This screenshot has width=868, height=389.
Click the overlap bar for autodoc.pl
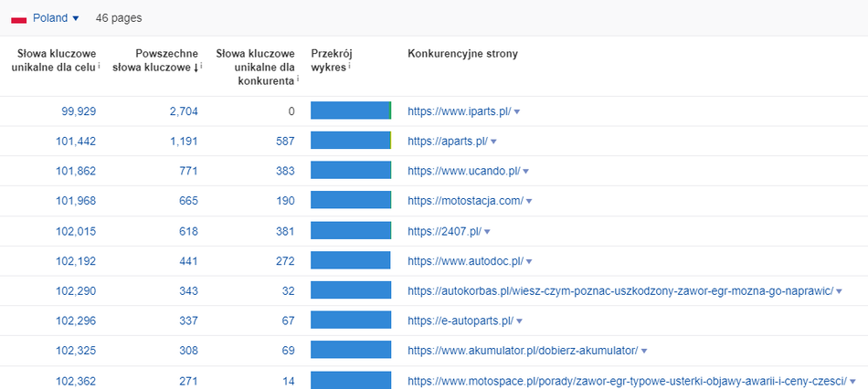[x=351, y=261]
